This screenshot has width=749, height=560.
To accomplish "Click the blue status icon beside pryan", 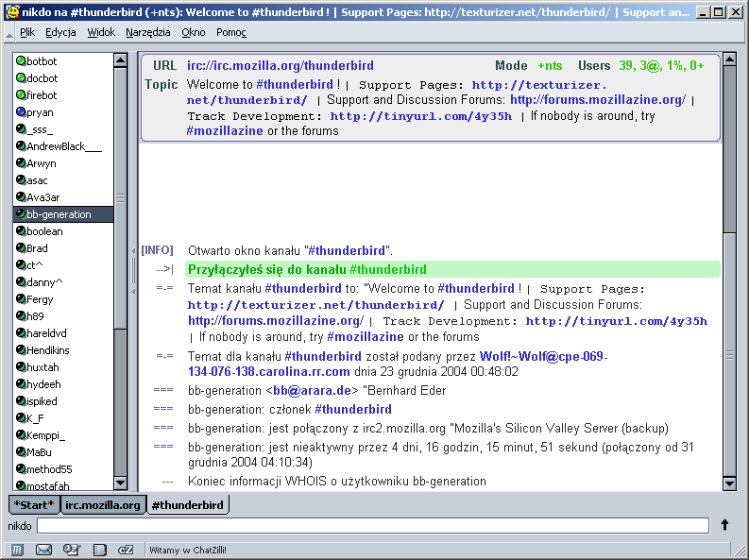I will point(21,112).
